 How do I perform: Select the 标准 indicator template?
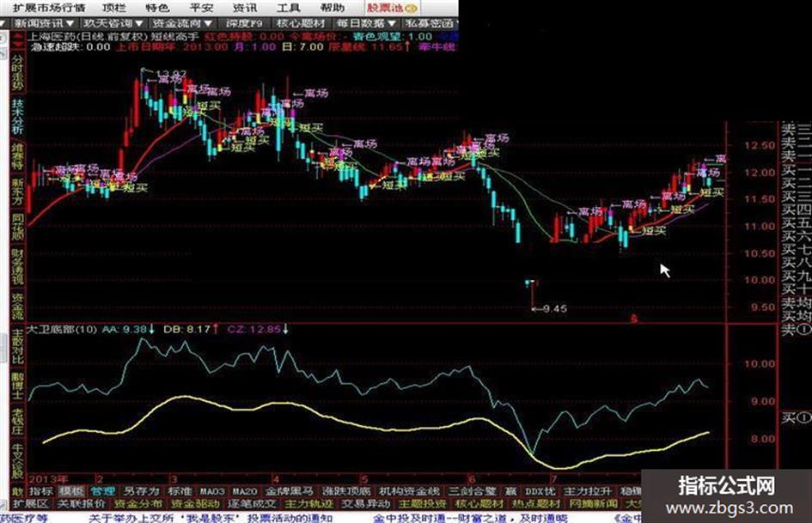pyautogui.click(x=180, y=491)
